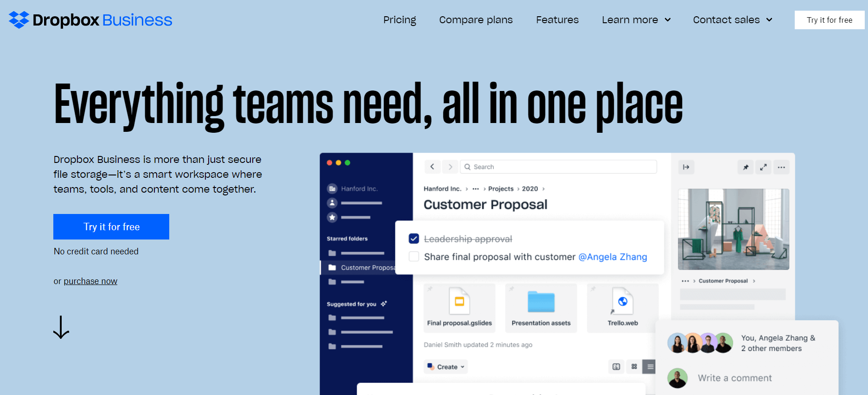Click the white Try it for free button in header
Image resolution: width=868 pixels, height=395 pixels.
pyautogui.click(x=830, y=20)
